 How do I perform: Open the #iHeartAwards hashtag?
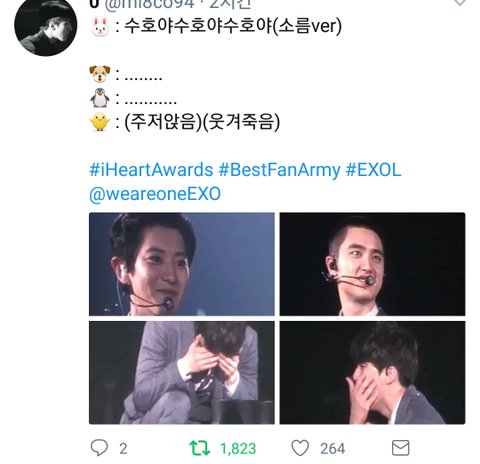point(151,170)
